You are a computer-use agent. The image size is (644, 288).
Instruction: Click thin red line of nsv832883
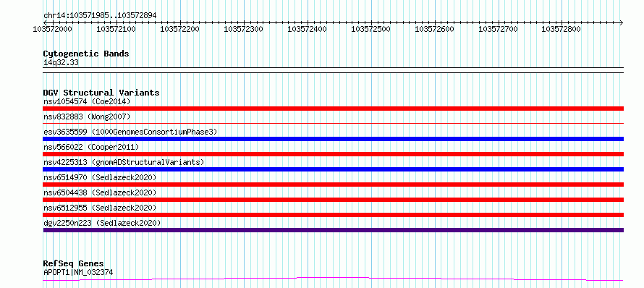[x=334, y=123]
